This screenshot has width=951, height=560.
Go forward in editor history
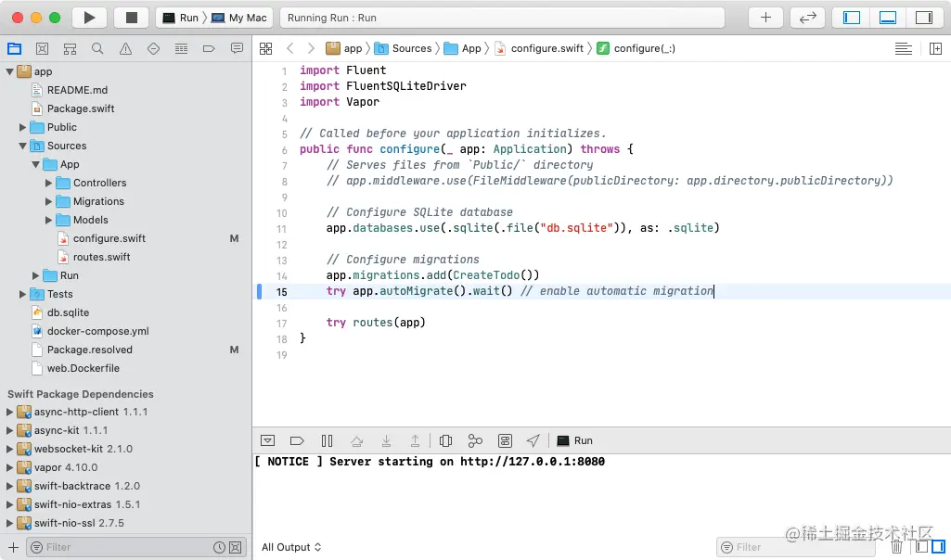point(311,48)
